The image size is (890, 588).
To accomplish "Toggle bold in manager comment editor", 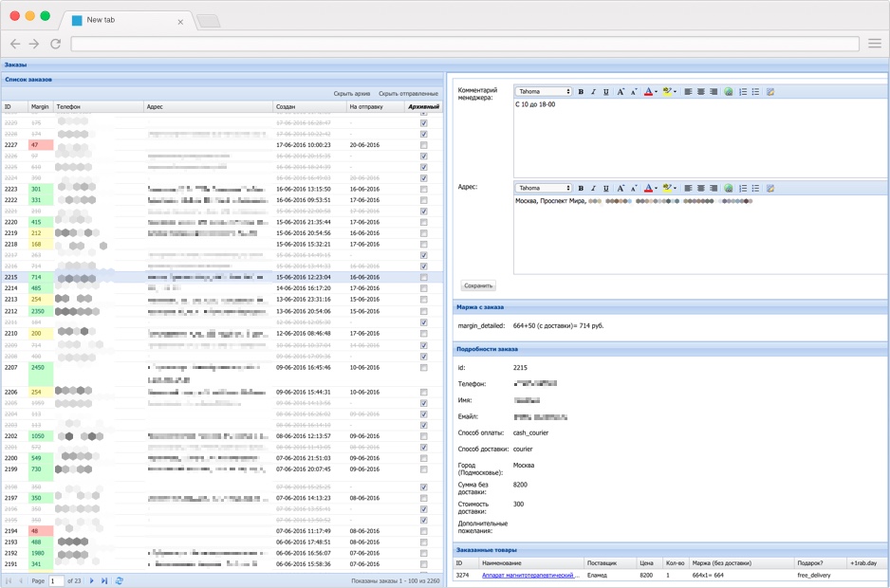I will [x=581, y=92].
